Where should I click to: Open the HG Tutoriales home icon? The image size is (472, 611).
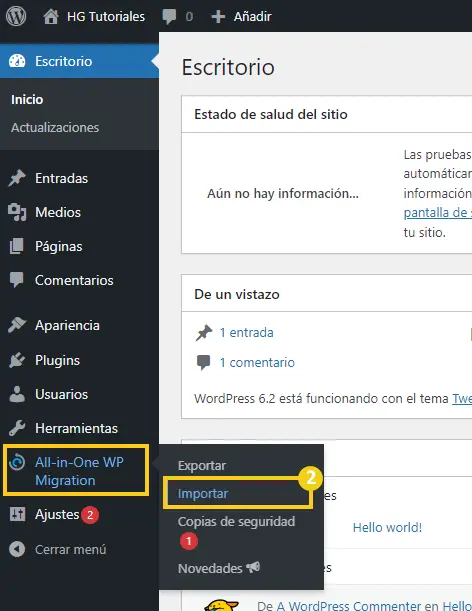(51, 16)
